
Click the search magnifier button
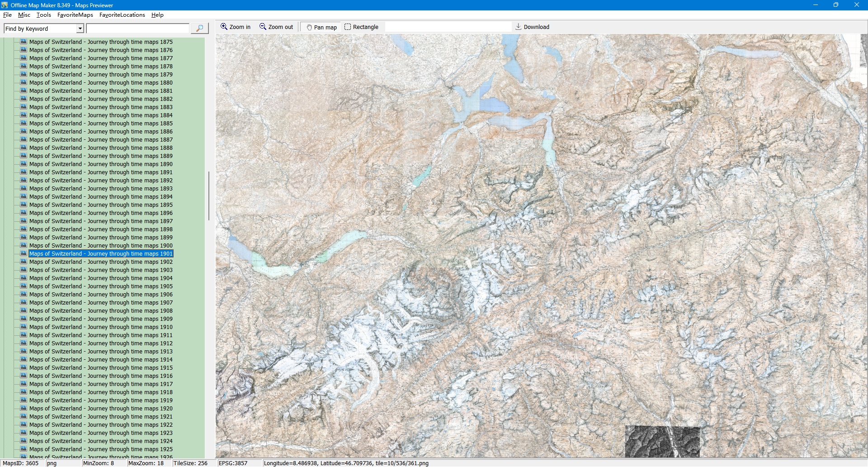point(199,29)
